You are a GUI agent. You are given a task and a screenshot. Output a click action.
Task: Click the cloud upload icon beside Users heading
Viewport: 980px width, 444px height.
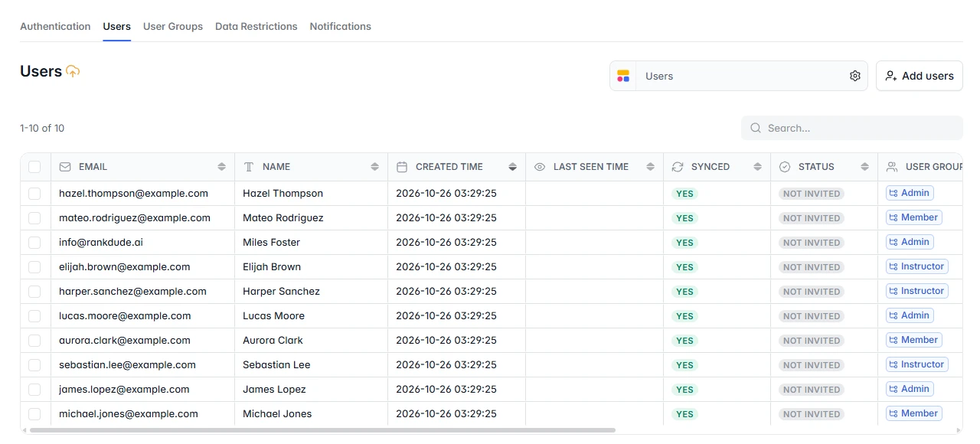tap(73, 71)
